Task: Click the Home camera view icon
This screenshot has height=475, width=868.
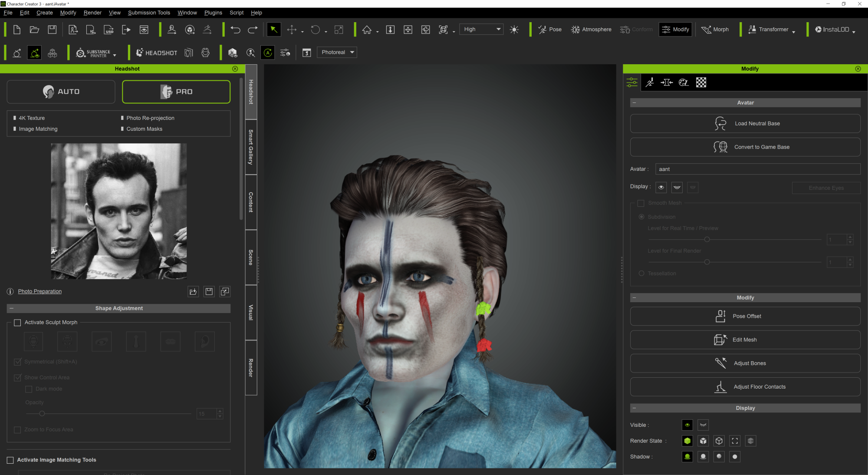Action: 367,30
